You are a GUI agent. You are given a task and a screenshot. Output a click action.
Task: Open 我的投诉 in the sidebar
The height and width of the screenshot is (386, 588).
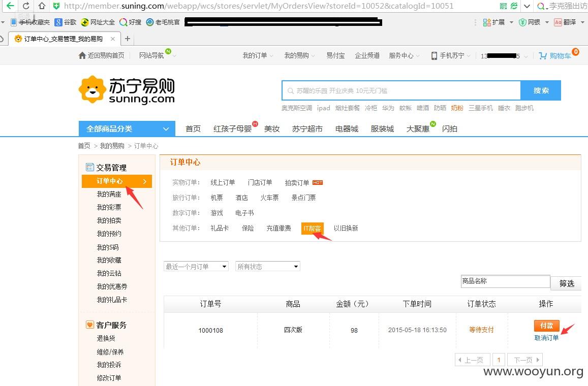click(x=109, y=365)
